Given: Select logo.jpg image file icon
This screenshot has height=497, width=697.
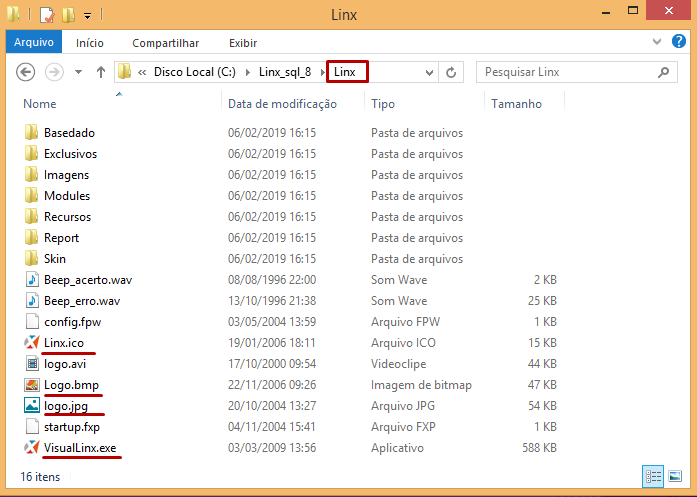Looking at the screenshot, I should pyautogui.click(x=32, y=405).
